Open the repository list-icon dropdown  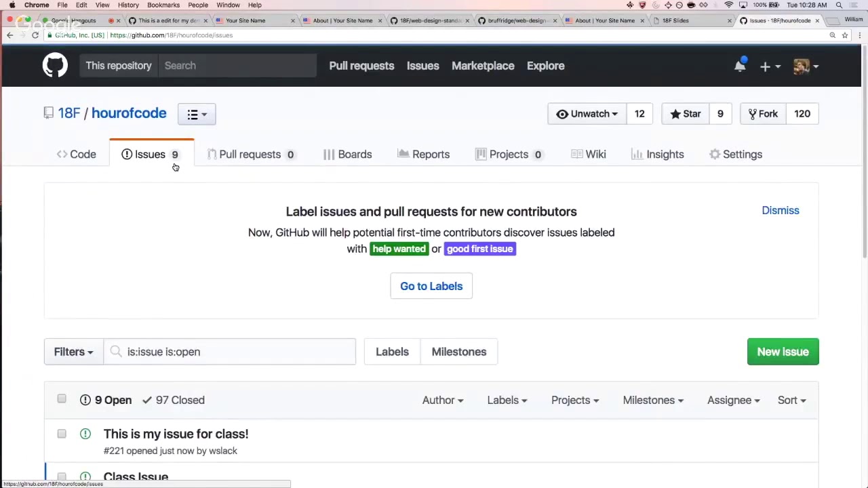[x=197, y=114]
